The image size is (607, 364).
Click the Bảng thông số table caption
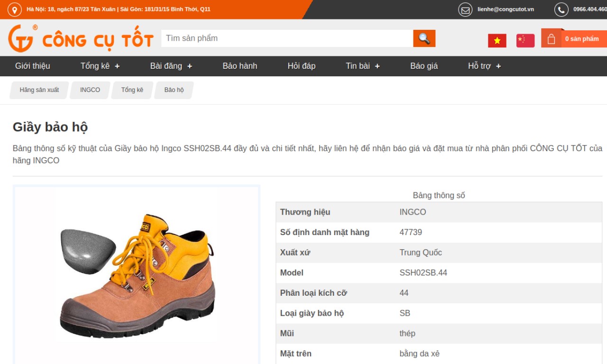coord(439,195)
